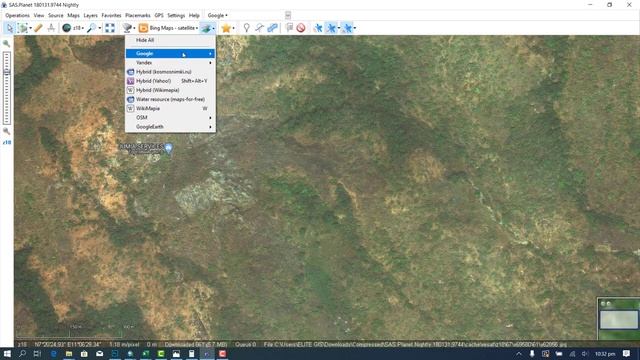Toggle hide all placemarks red icon
The image size is (640, 360).
[301, 28]
